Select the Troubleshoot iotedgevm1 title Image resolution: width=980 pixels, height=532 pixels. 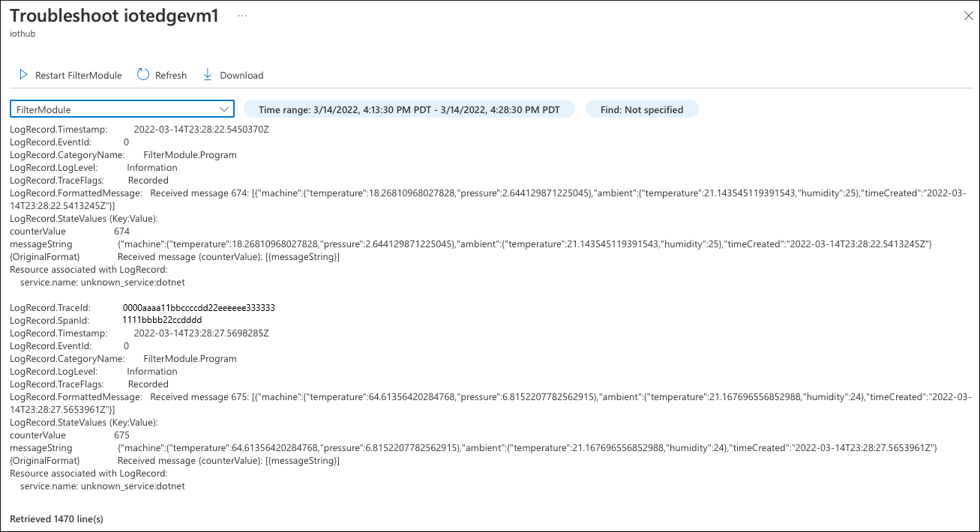115,16
